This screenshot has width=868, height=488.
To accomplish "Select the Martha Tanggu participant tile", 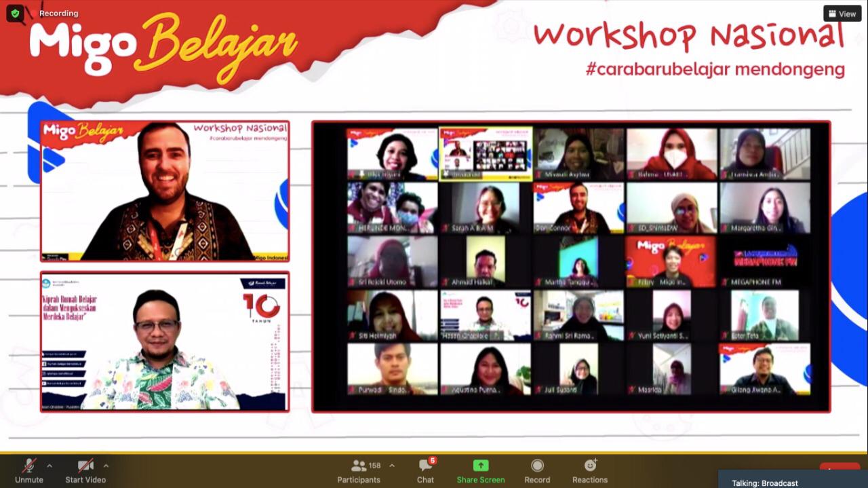I will [579, 261].
